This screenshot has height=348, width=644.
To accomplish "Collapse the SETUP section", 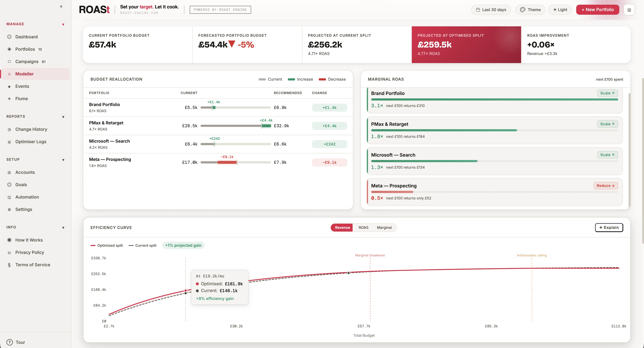I will pos(63,160).
